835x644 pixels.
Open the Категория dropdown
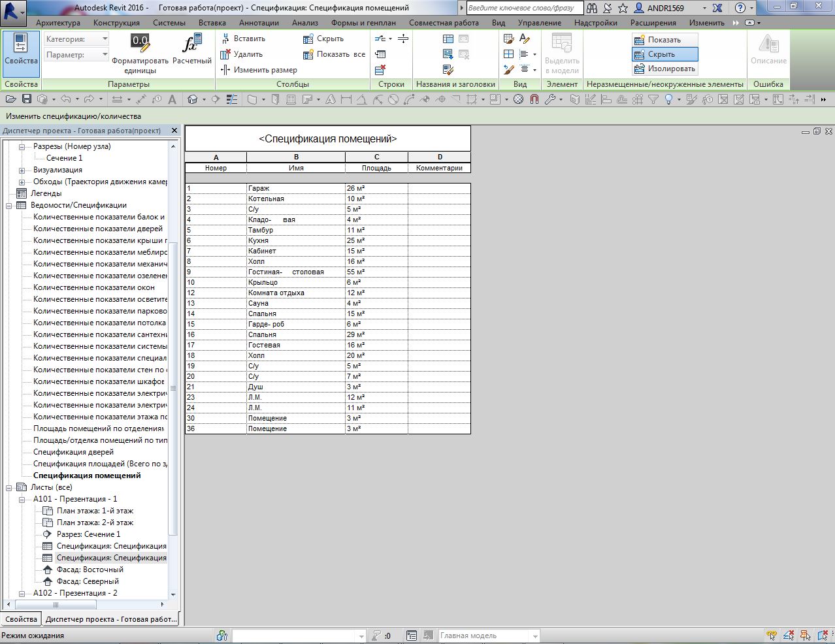pos(76,39)
